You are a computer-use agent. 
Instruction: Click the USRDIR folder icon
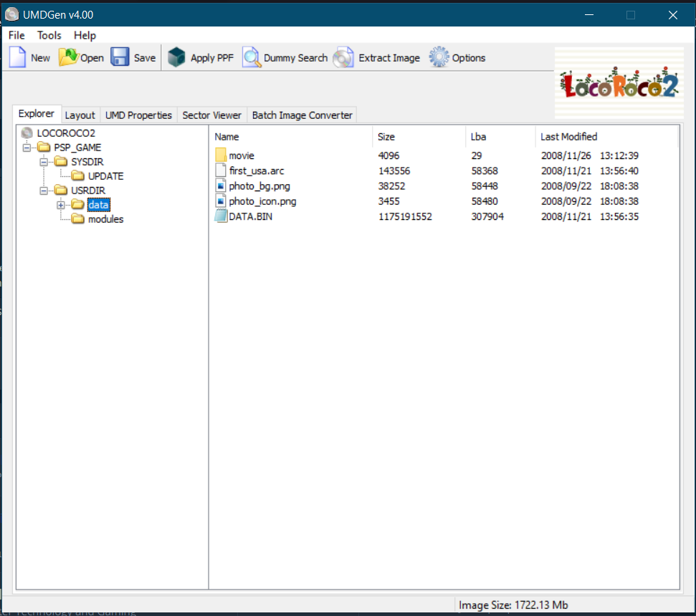coord(61,191)
